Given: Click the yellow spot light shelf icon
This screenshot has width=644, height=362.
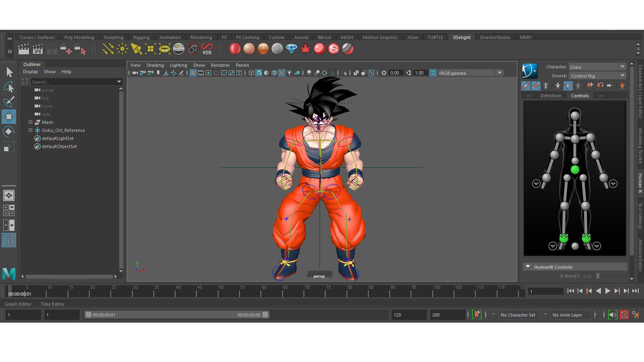Looking at the screenshot, I should tap(136, 49).
